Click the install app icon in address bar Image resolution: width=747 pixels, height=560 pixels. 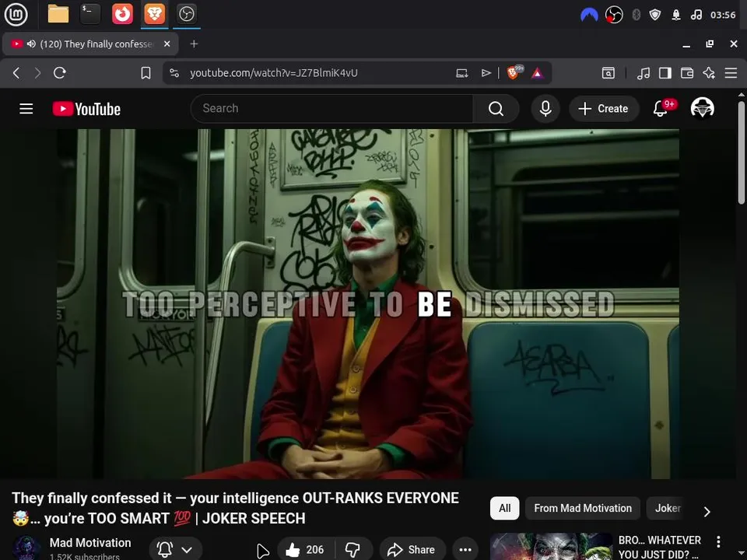pos(461,73)
